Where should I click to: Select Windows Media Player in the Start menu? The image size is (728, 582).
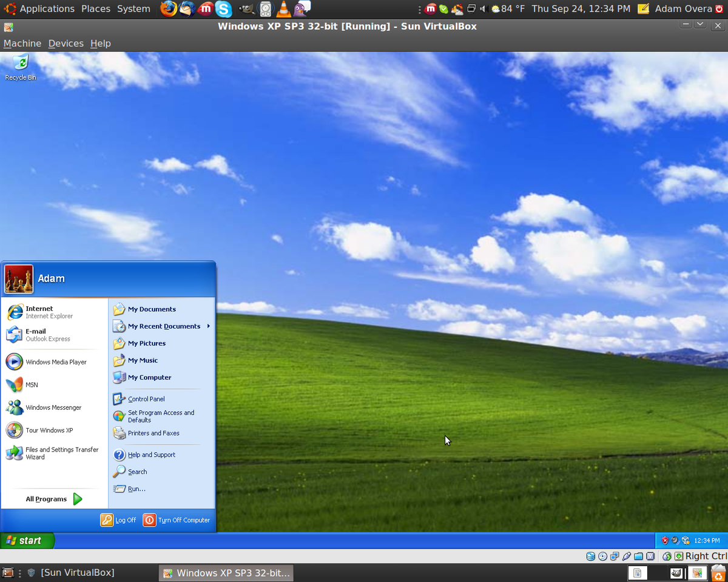(55, 362)
